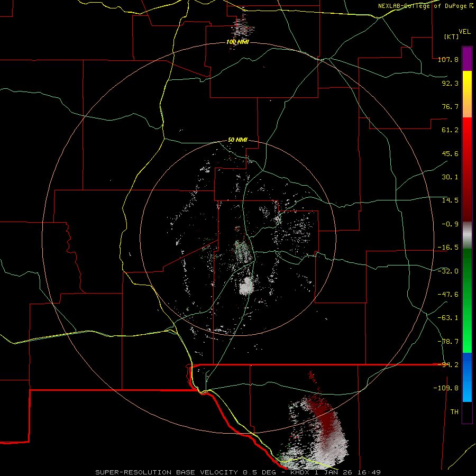This screenshot has height=476, width=476.
Task: Select the -63.1 legend value
Action: tap(448, 318)
